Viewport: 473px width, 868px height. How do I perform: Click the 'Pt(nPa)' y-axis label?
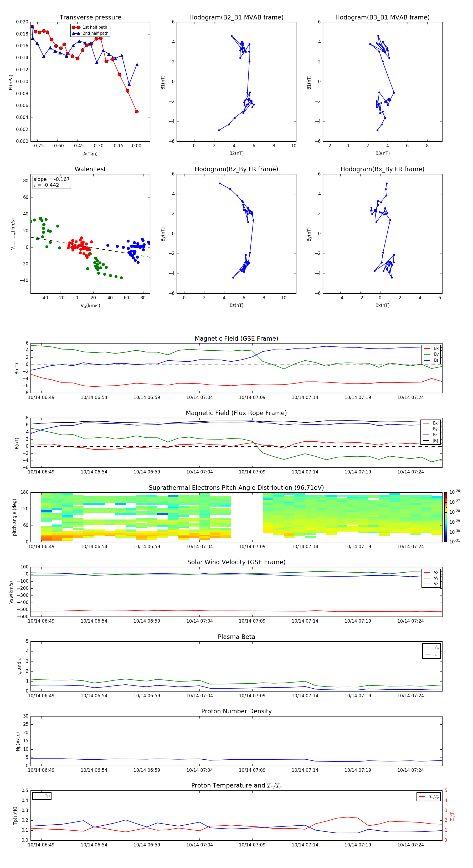[x=11, y=82]
